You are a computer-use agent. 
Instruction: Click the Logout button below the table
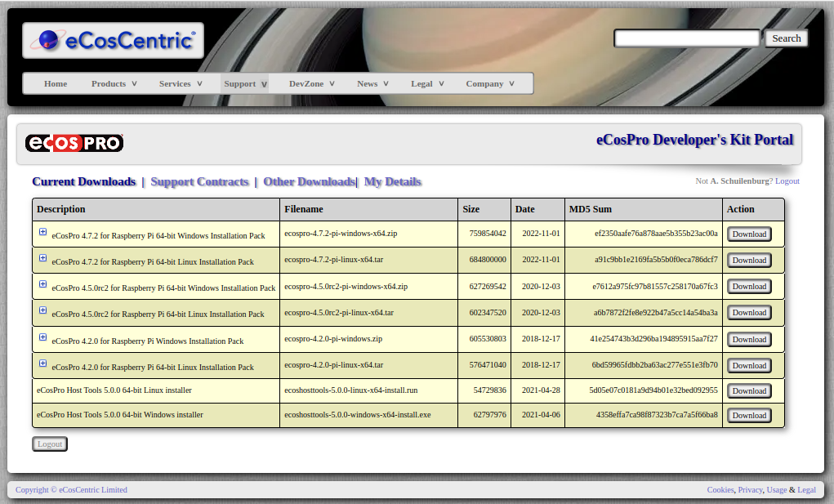(x=50, y=444)
